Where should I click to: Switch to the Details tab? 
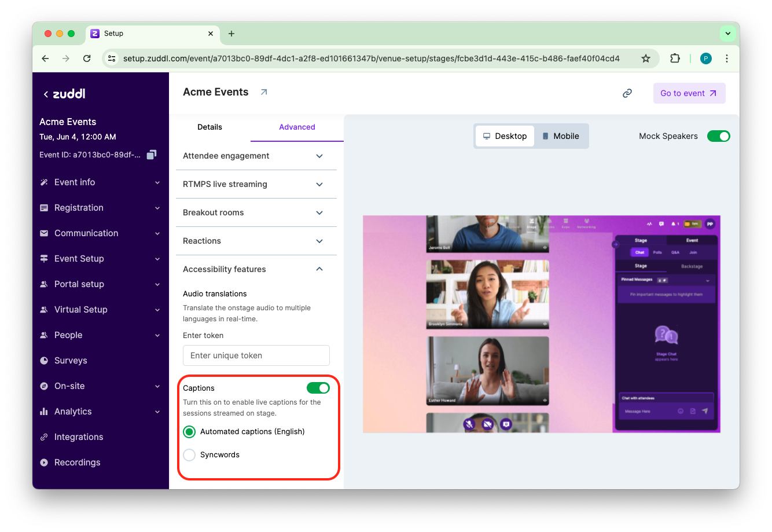pyautogui.click(x=209, y=127)
